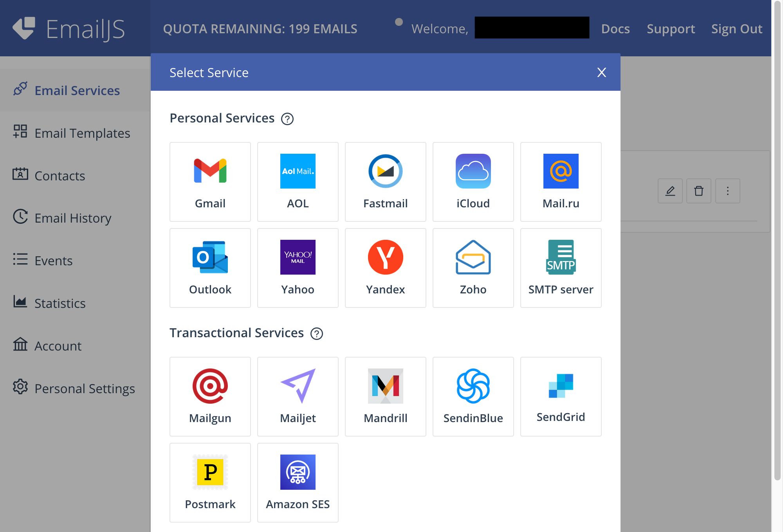Select the Amazon SES service
Screen dimensions: 783x532
click(298, 483)
